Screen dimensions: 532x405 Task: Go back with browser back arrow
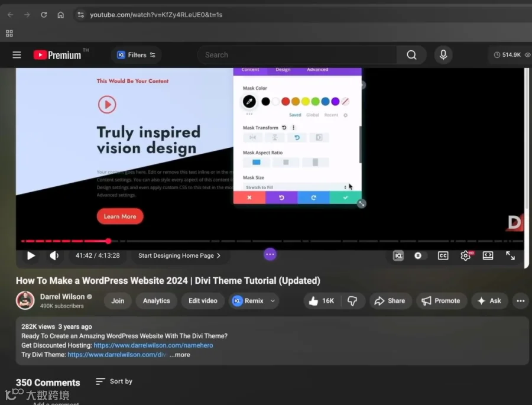click(11, 15)
